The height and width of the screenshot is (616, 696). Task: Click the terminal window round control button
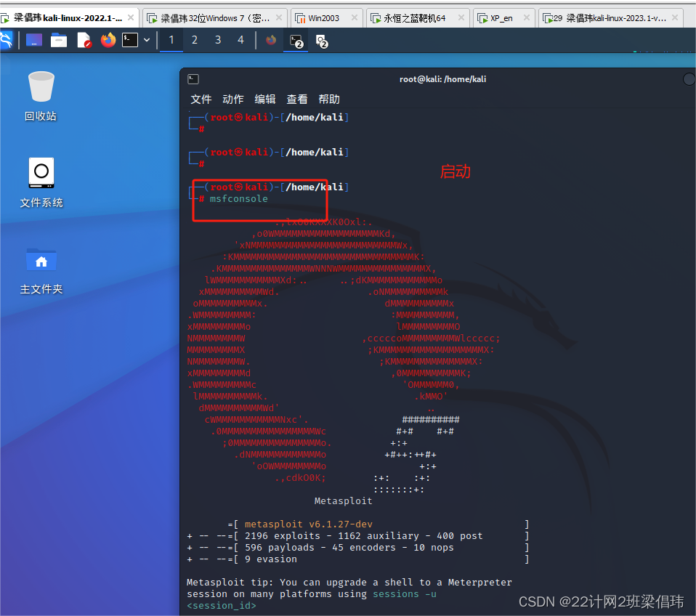tap(689, 79)
